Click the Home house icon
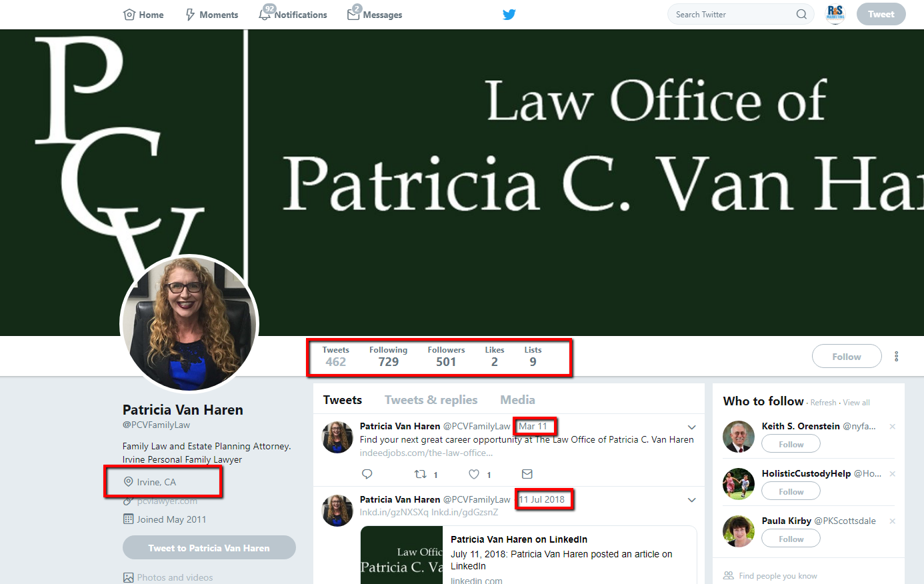924x584 pixels. click(x=129, y=15)
